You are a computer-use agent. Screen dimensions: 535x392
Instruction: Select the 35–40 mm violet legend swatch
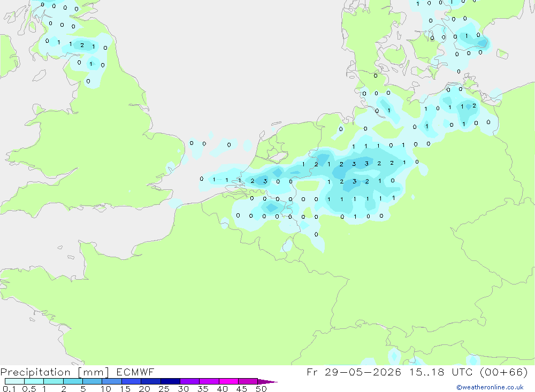(x=209, y=381)
